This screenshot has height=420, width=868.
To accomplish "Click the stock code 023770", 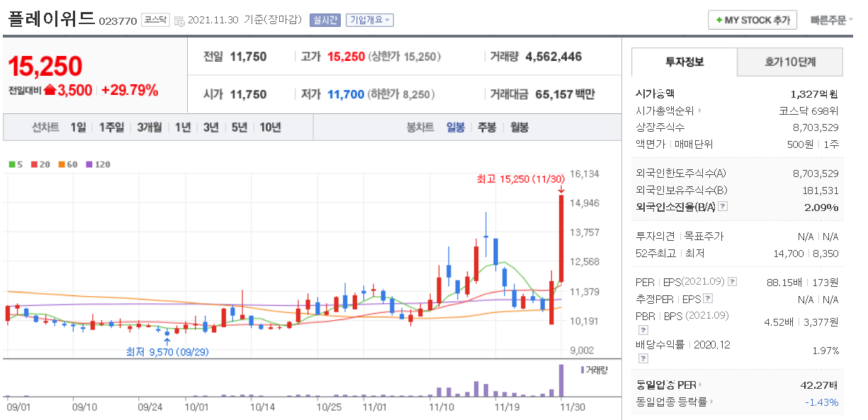I will point(118,21).
